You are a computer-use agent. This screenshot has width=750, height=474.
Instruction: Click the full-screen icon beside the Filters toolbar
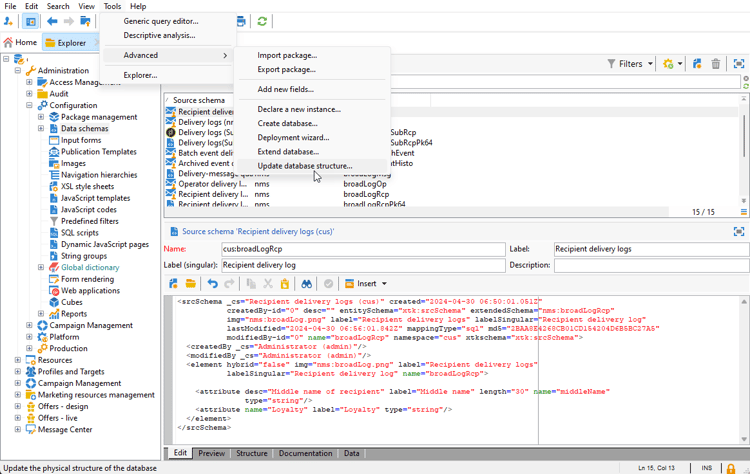pyautogui.click(x=739, y=64)
